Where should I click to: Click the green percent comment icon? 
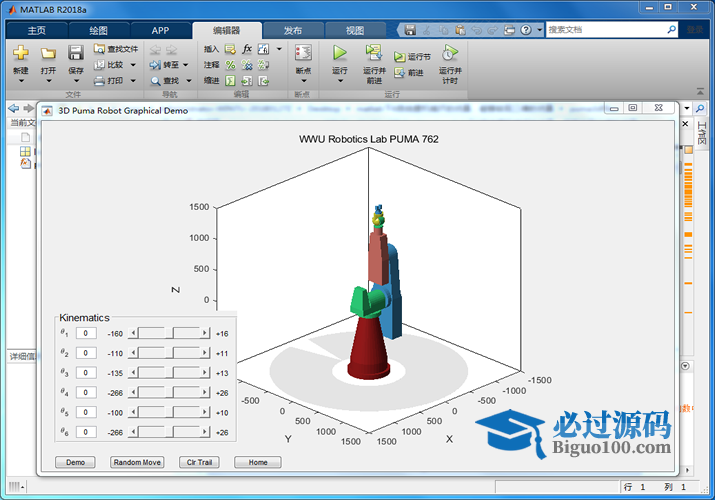230,65
